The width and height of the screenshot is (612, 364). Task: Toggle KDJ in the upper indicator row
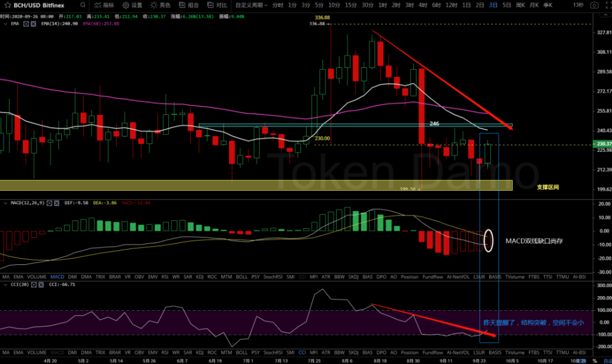pyautogui.click(x=200, y=277)
